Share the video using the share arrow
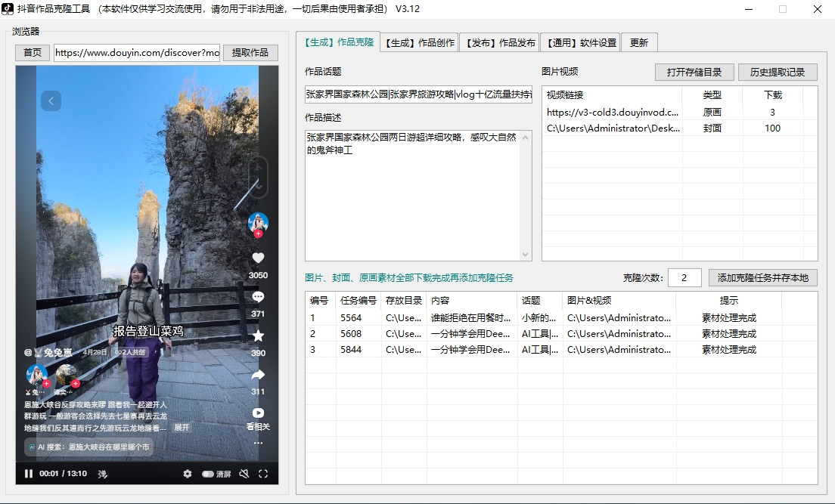835x504 pixels. click(258, 373)
